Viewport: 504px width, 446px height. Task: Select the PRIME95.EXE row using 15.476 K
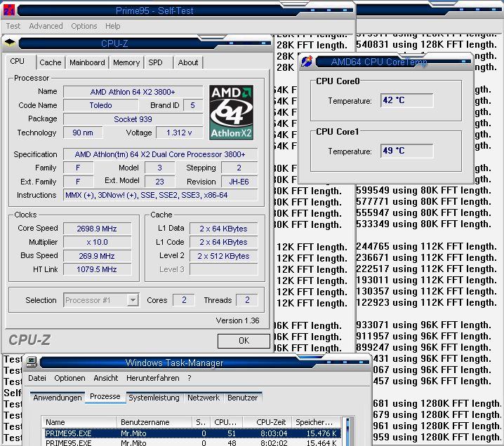point(191,433)
